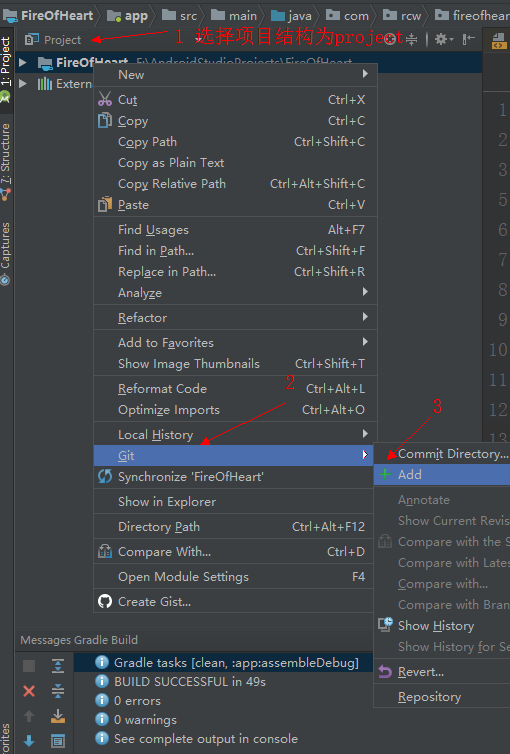The height and width of the screenshot is (754, 510).
Task: Click main breadcrumb in navigation bar
Action: (234, 15)
